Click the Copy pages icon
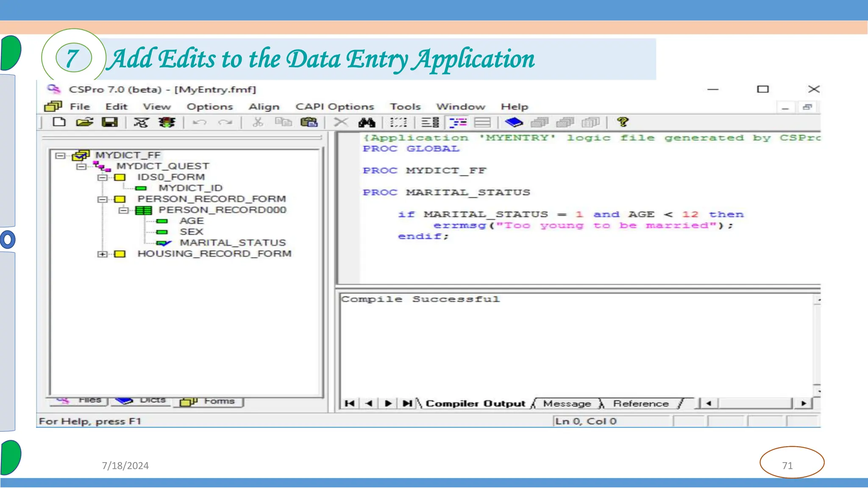Screen dimensions: 868x488 tap(283, 122)
